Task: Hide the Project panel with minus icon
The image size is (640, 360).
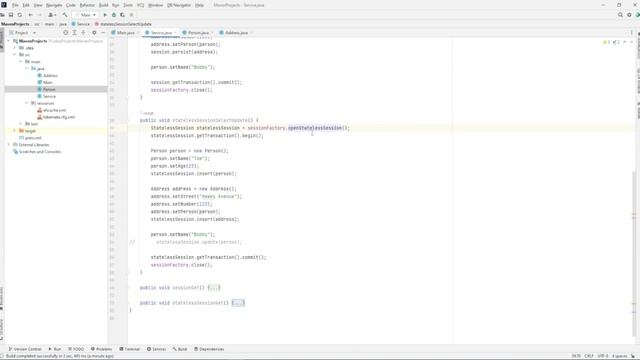Action: point(103,32)
